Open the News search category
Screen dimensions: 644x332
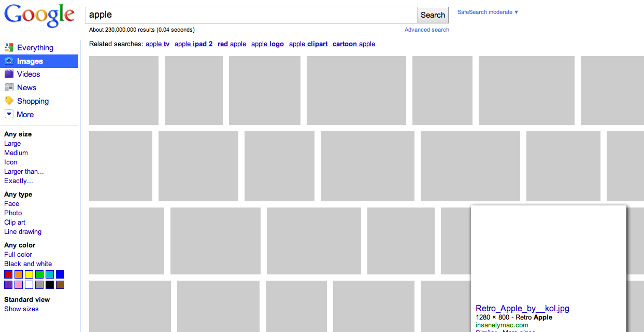(27, 88)
